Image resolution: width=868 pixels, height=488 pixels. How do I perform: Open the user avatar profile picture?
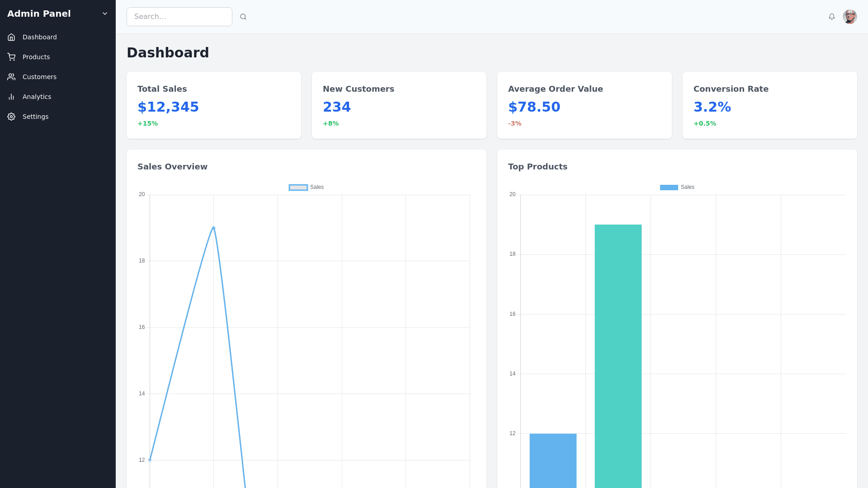click(x=849, y=17)
